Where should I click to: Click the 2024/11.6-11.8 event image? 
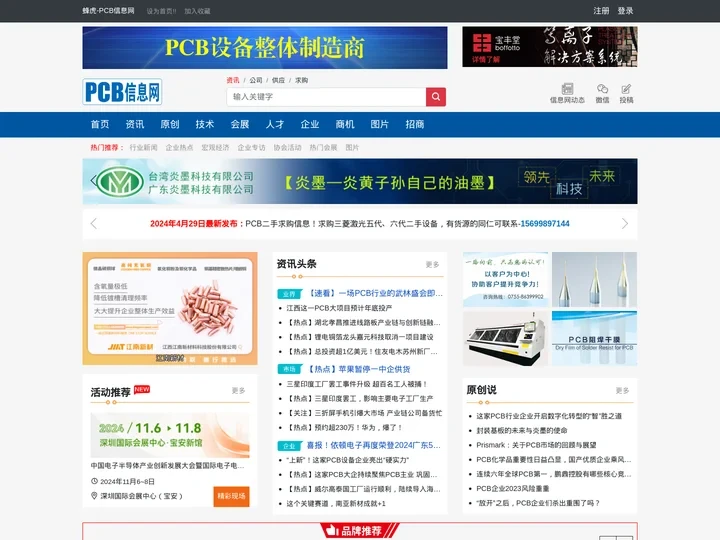click(x=170, y=435)
